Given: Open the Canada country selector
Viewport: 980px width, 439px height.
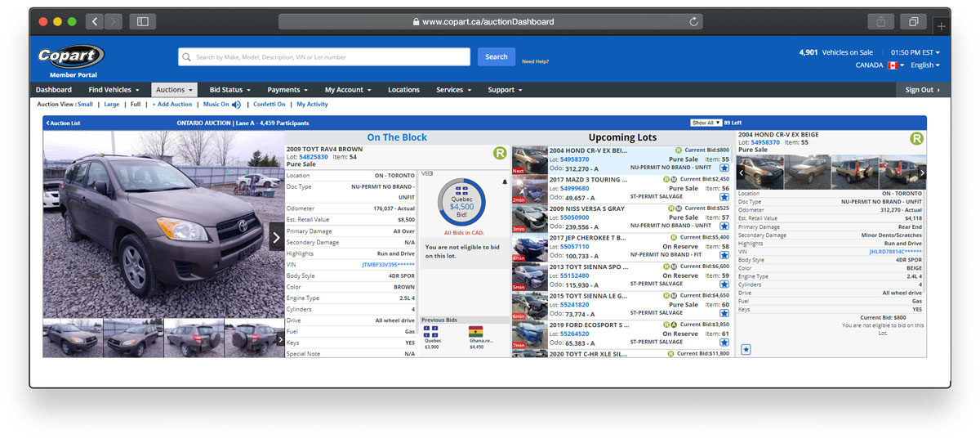Looking at the screenshot, I should click(x=880, y=65).
